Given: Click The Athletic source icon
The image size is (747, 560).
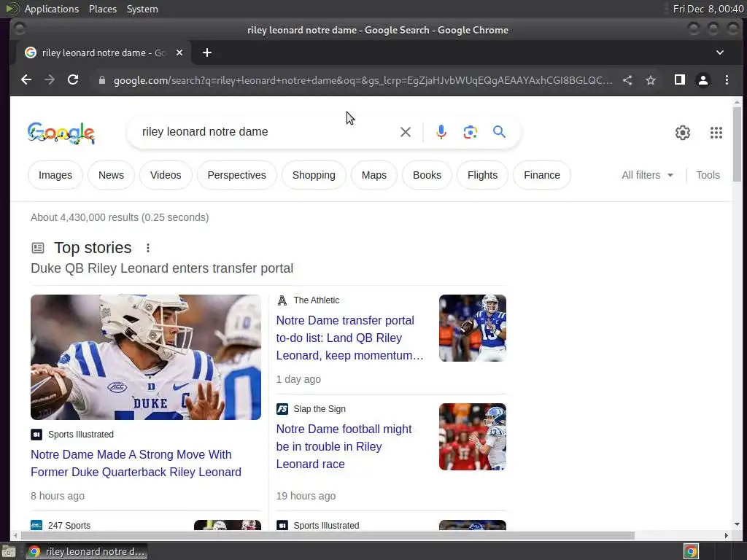Looking at the screenshot, I should (x=282, y=300).
